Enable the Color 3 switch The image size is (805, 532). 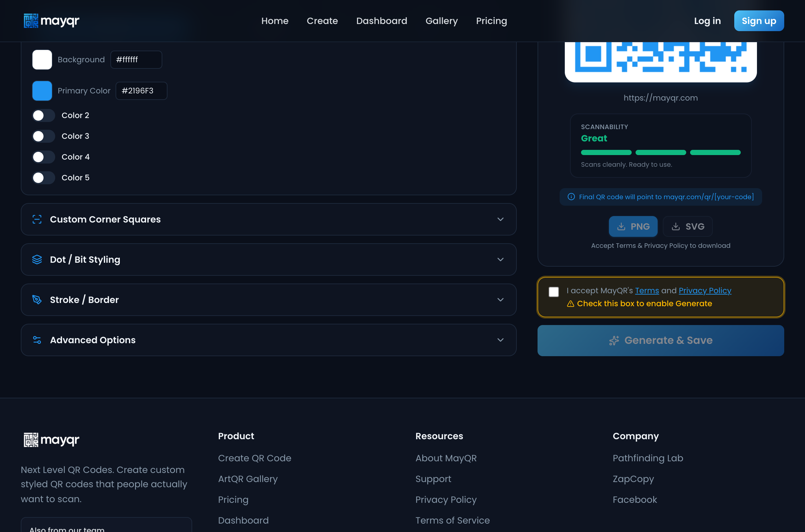tap(43, 136)
